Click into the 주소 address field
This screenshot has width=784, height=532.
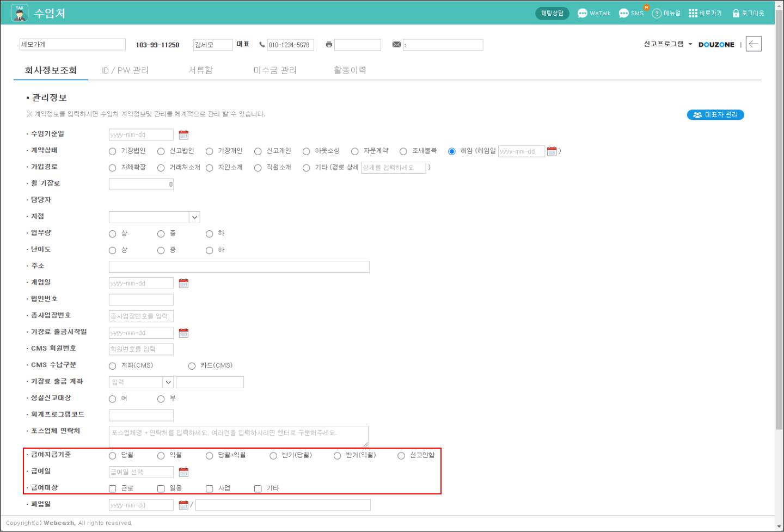239,267
